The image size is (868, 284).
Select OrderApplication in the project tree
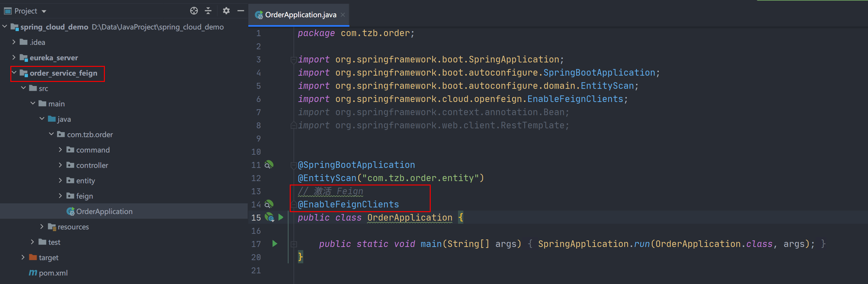click(x=104, y=211)
